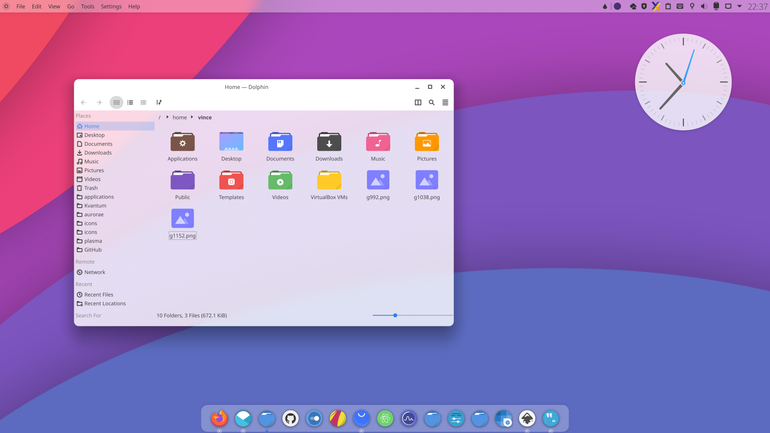Viewport: 770px width, 433px height.
Task: Go back with the back arrow
Action: coord(83,103)
